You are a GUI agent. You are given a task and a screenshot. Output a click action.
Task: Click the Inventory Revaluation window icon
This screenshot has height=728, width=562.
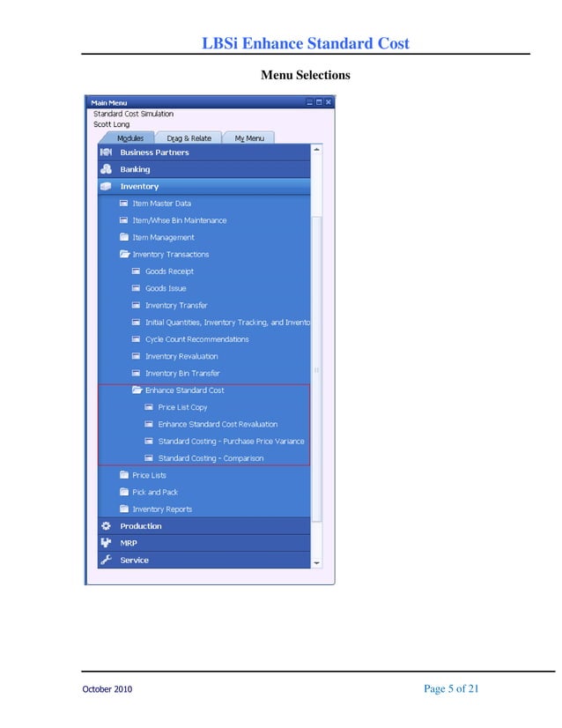[x=136, y=356]
